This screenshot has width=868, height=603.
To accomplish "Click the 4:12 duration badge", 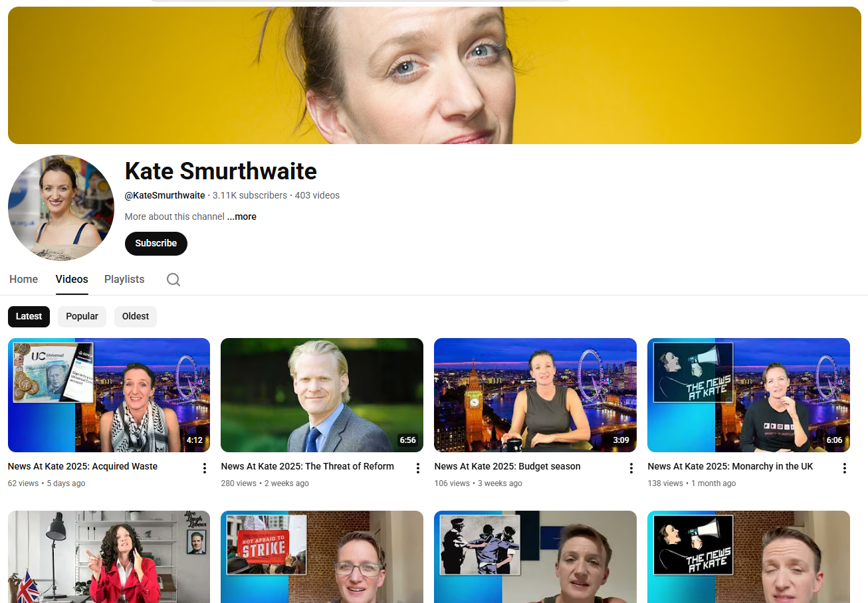I will click(194, 440).
